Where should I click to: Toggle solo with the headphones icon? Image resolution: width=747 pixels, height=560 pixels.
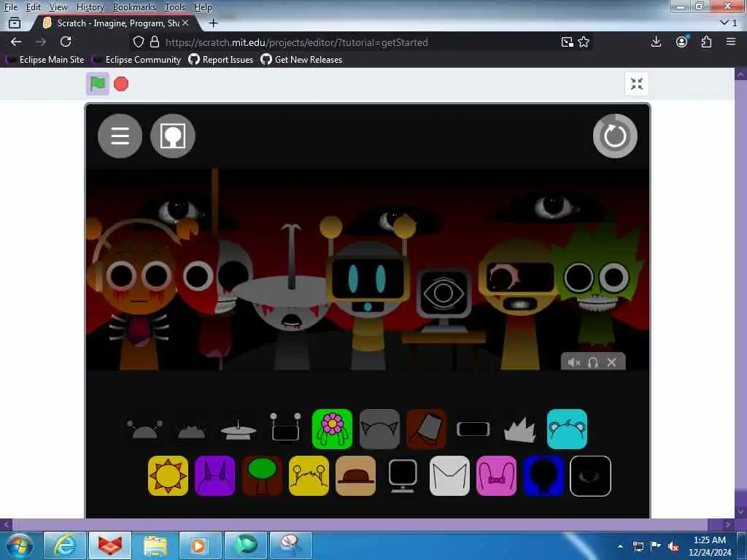(x=592, y=362)
